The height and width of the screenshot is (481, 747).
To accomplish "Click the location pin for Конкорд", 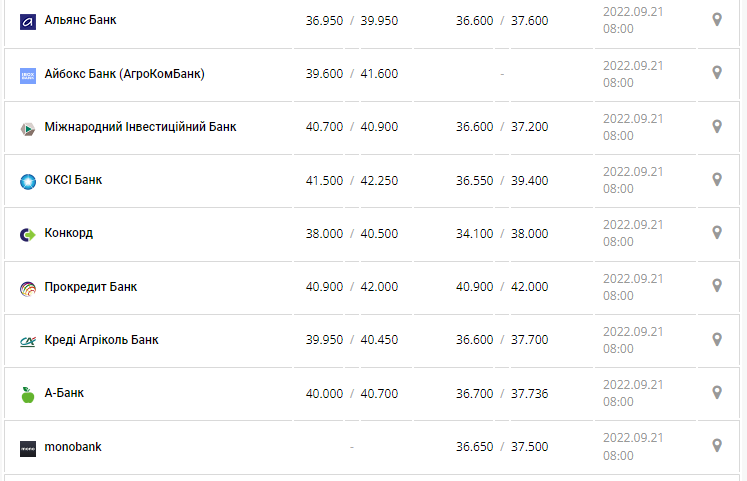I will pyautogui.click(x=716, y=233).
